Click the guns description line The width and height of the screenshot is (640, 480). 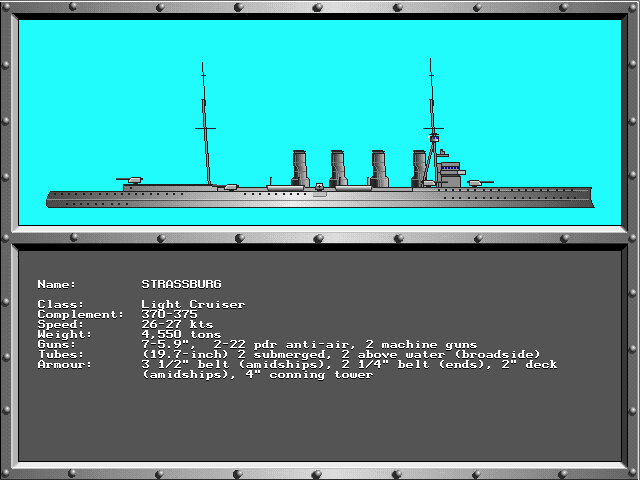(x=309, y=344)
